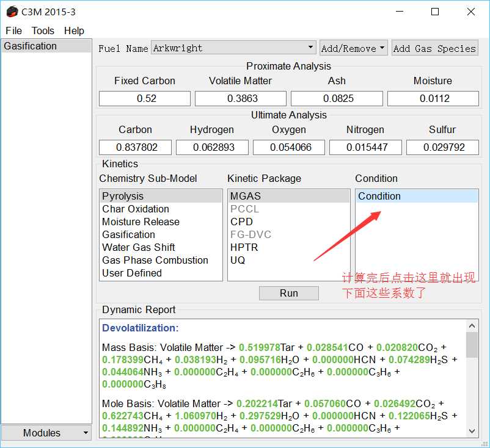490x448 pixels.
Task: Select FG-DVC kinetic package
Action: pos(289,234)
